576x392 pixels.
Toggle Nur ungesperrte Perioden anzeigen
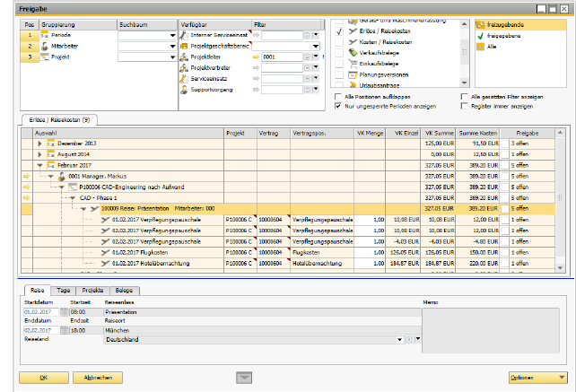338,105
